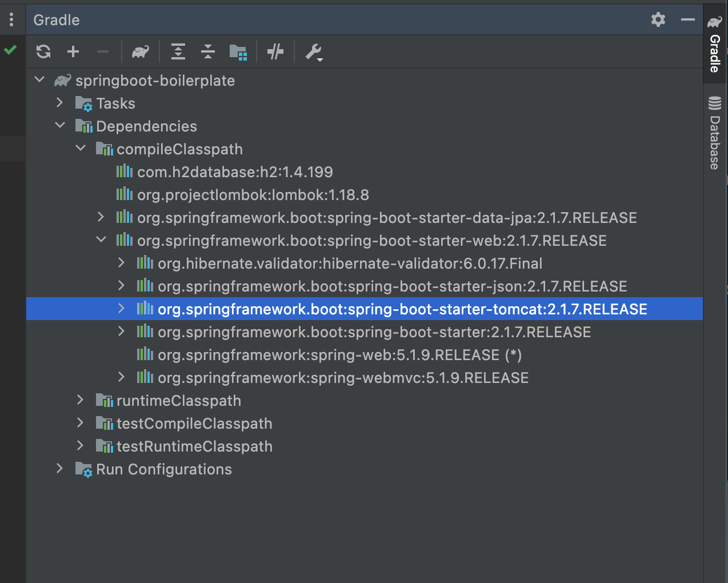Click the testRuntimeClasspath folder icon

104,446
